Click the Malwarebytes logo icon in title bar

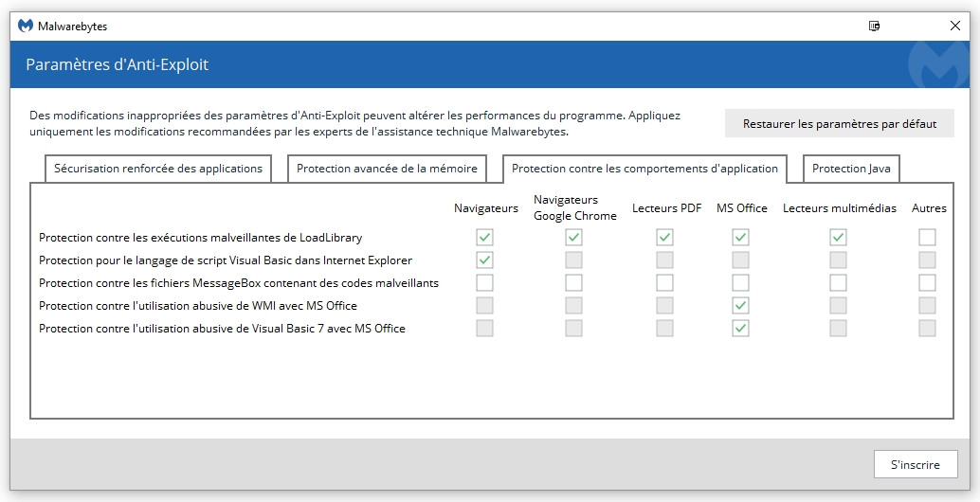(x=26, y=27)
